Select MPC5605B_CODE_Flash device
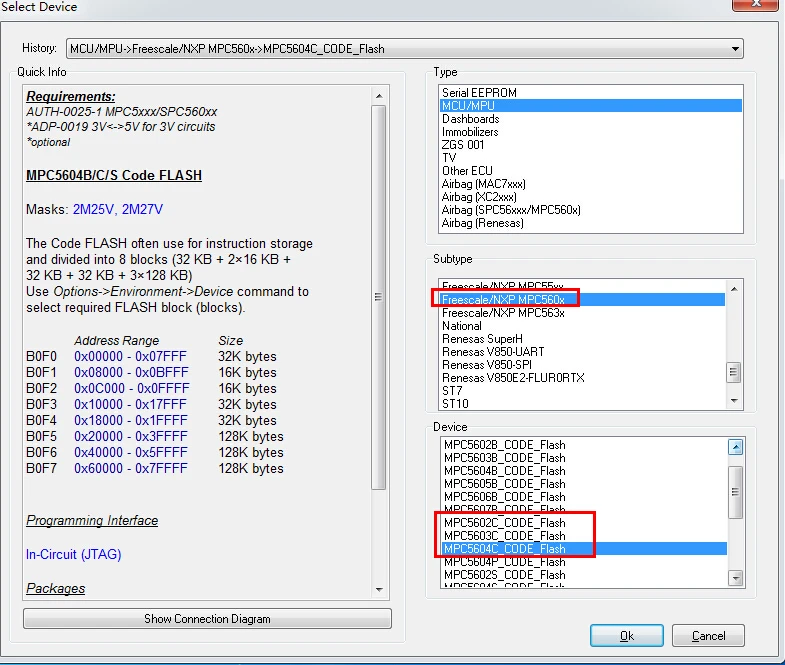This screenshot has width=785, height=665. [584, 484]
